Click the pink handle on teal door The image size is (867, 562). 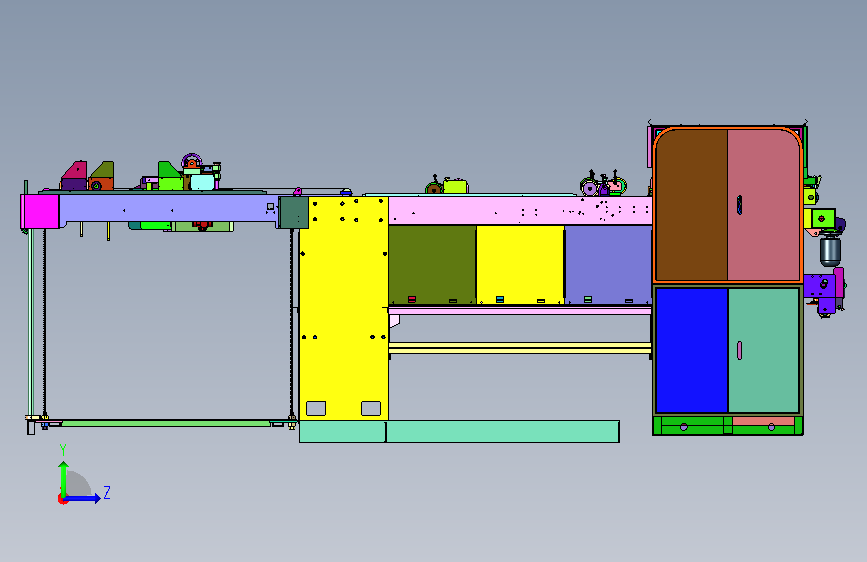tap(740, 350)
